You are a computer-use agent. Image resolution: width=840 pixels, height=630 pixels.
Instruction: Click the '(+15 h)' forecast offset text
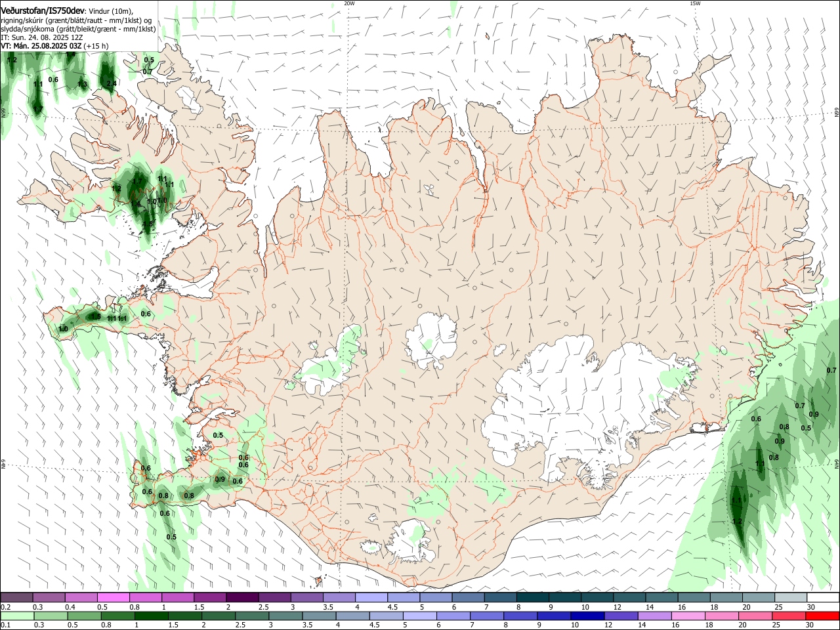click(96, 46)
